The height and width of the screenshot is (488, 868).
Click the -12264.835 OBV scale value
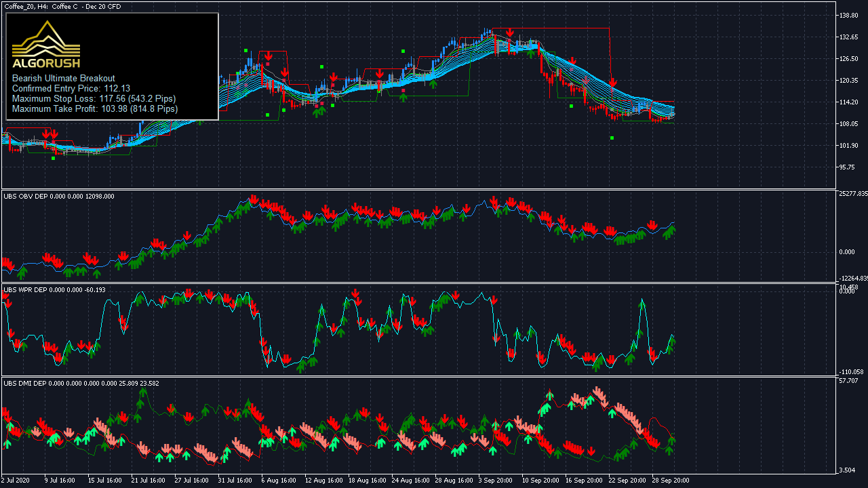point(853,278)
